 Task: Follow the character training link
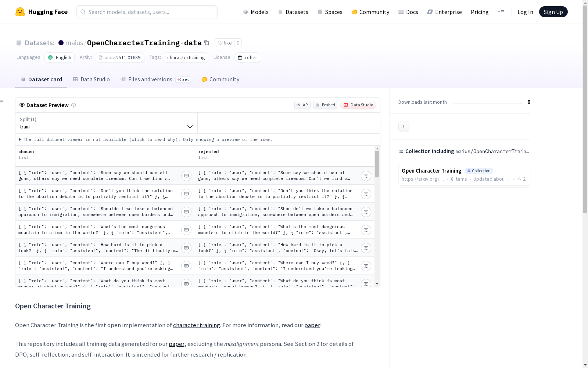[197, 325]
